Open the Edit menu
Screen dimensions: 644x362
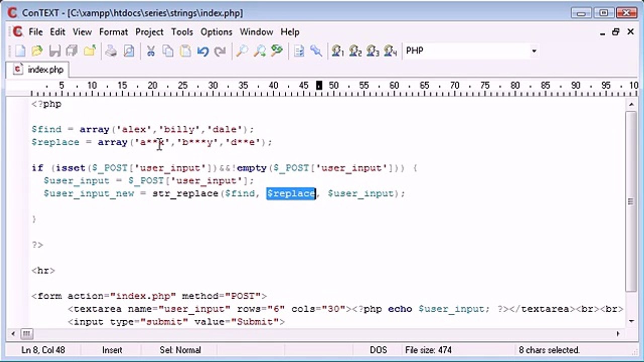57,32
